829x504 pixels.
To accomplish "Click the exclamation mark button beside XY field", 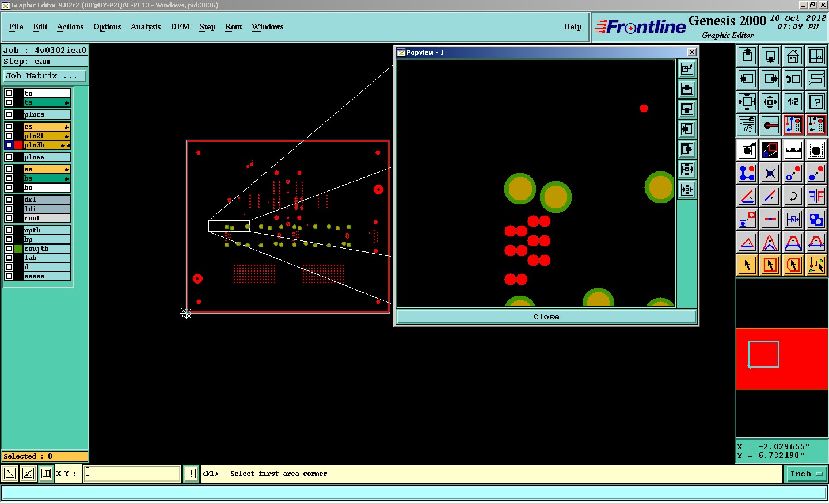I will click(x=191, y=474).
